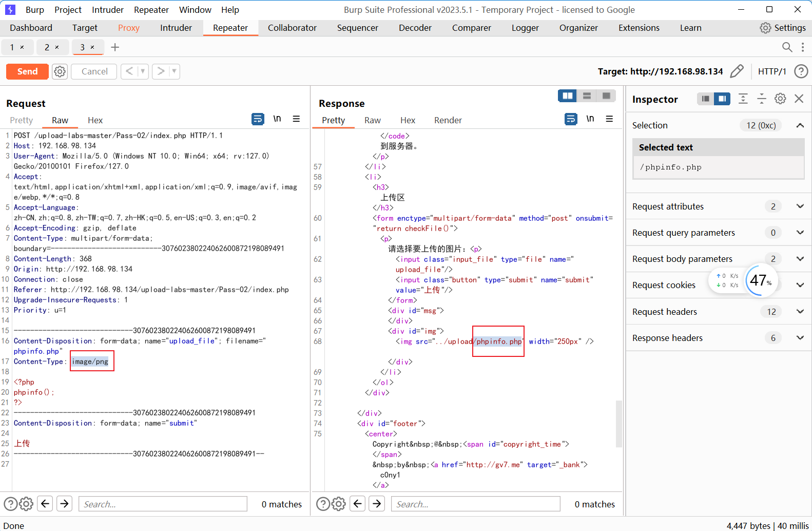812x531 pixels.
Task: Edit target with pencil icon
Action: tap(737, 71)
